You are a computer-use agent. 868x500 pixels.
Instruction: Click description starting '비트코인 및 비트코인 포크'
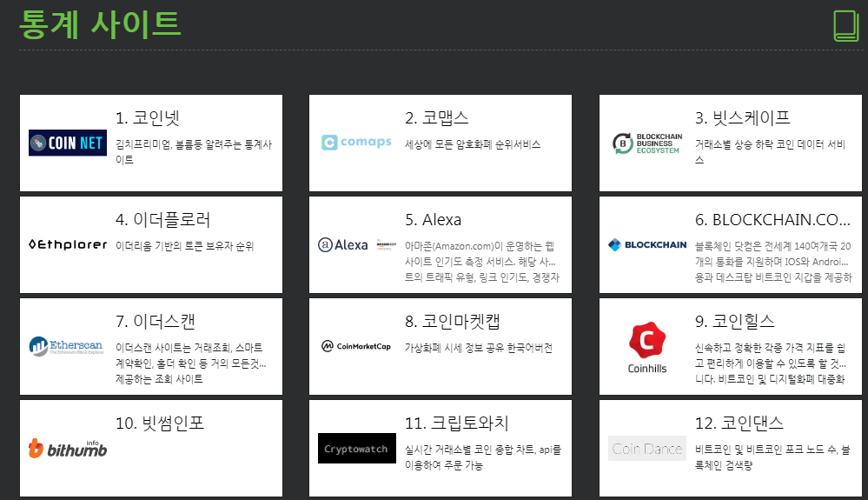pos(772,457)
